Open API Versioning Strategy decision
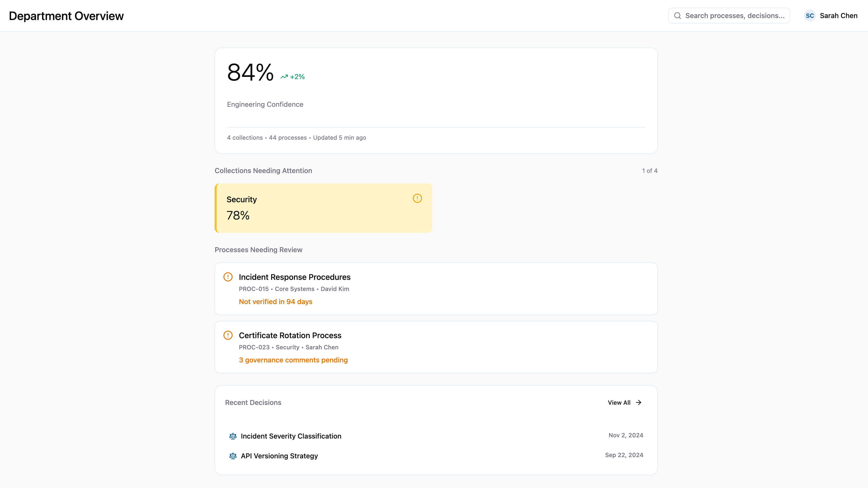The image size is (868, 488). click(x=279, y=456)
